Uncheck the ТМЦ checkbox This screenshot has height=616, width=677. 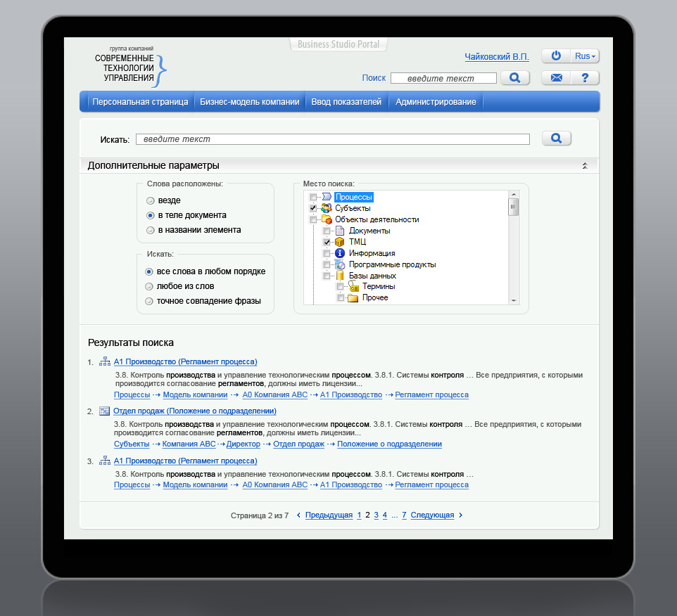327,242
